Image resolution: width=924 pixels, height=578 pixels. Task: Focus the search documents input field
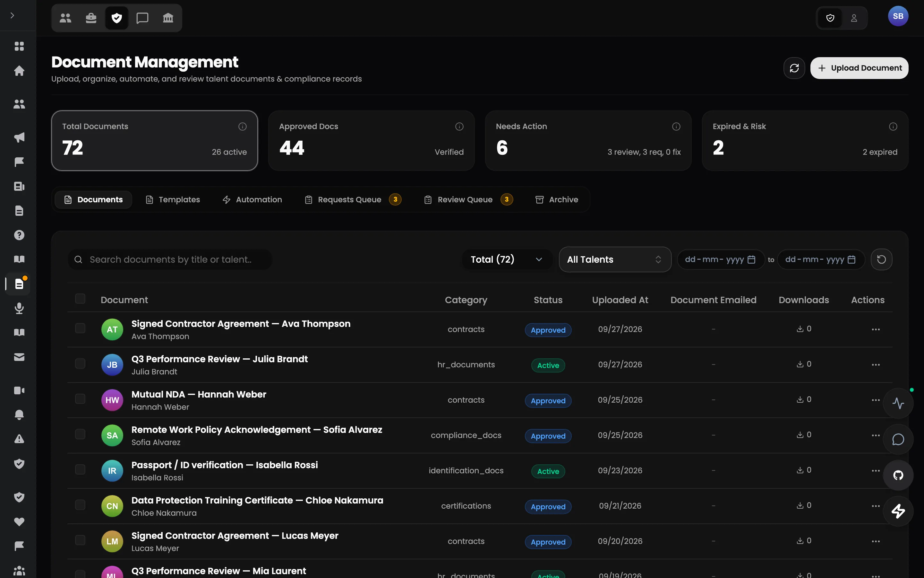[170, 259]
